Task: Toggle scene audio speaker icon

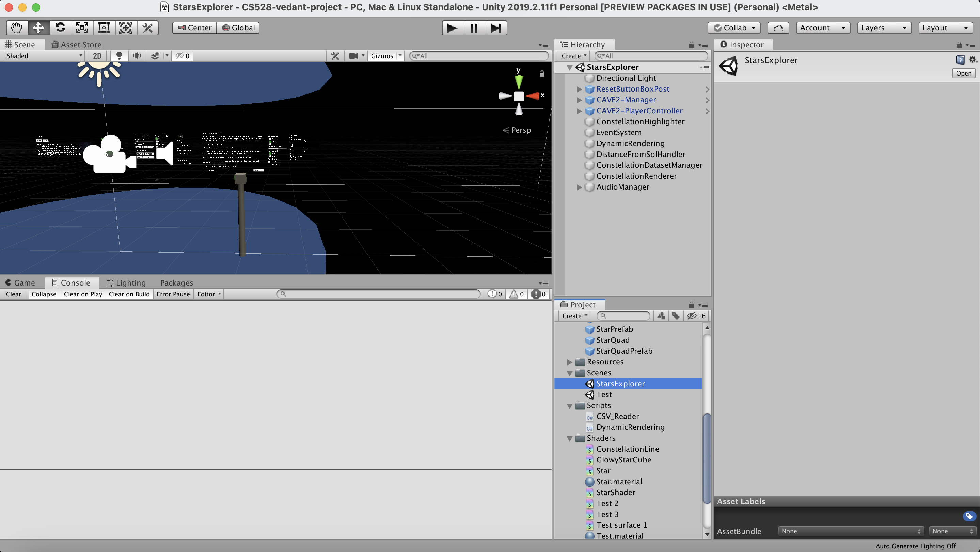Action: click(x=137, y=56)
